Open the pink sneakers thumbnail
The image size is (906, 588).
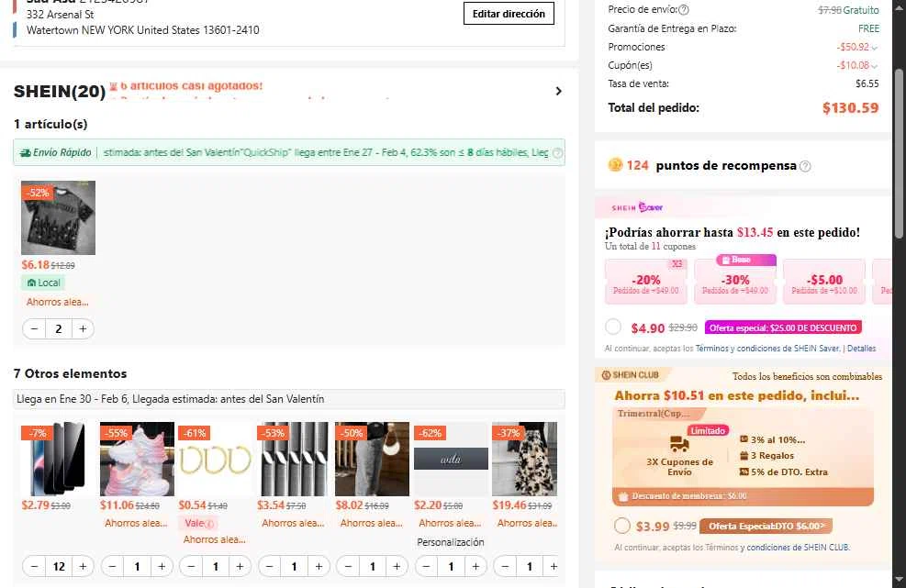137,460
